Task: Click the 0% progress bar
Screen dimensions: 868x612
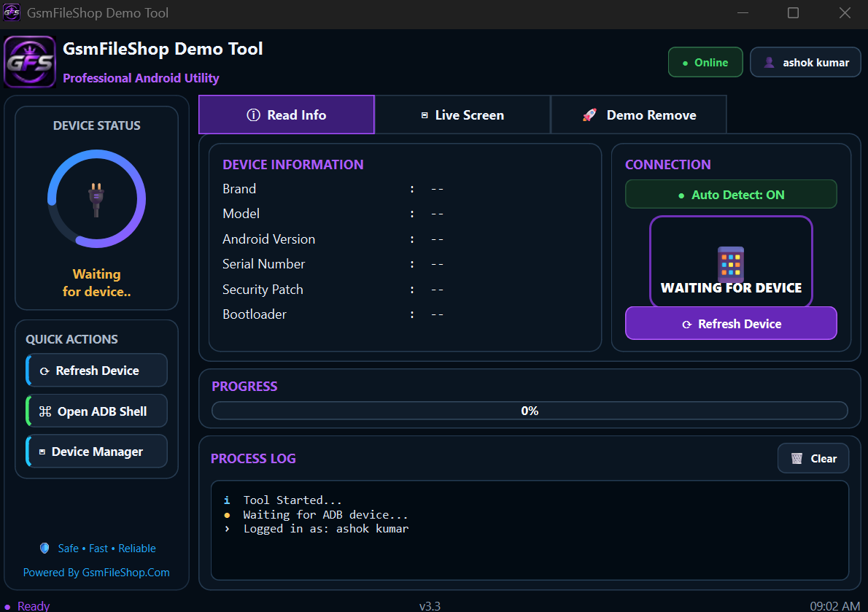Action: click(530, 411)
